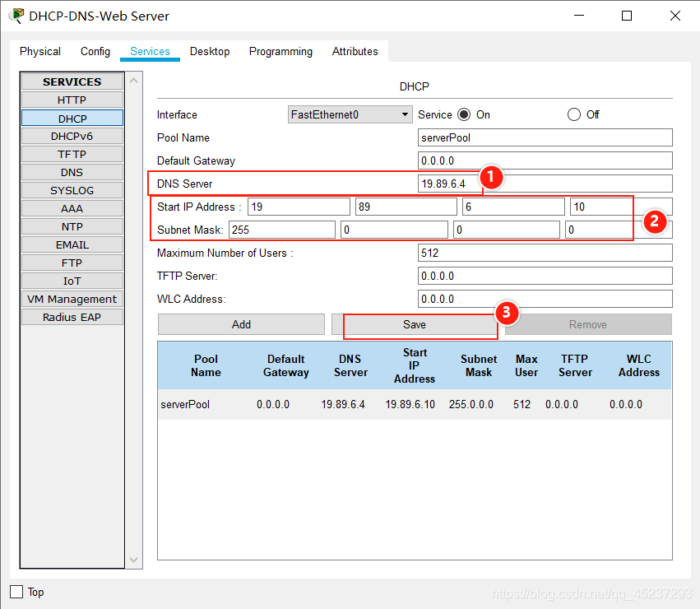Open the SYSLOG service

click(72, 190)
